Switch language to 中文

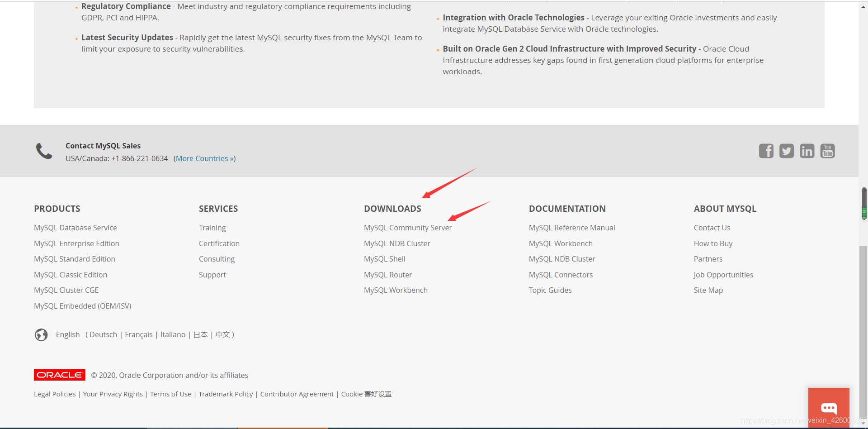pyautogui.click(x=223, y=334)
